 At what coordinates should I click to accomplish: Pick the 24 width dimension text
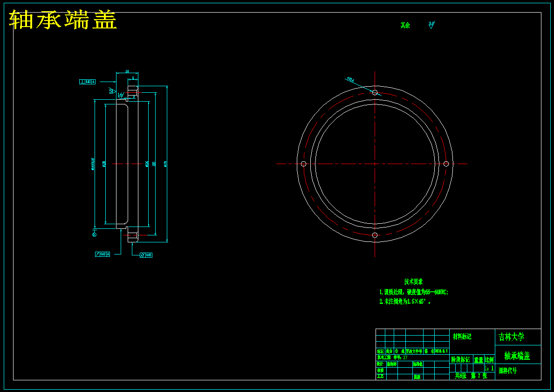[127, 71]
